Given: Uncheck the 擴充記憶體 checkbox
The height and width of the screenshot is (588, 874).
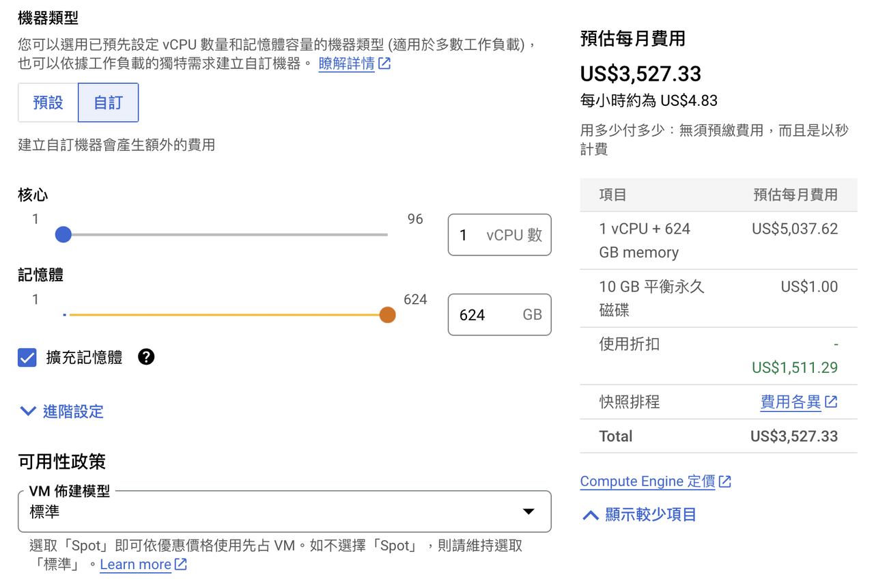Looking at the screenshot, I should [27, 357].
